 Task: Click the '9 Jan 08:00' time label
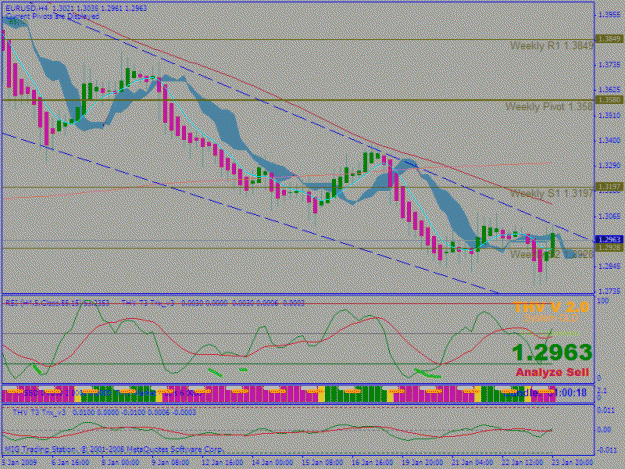pos(170,463)
